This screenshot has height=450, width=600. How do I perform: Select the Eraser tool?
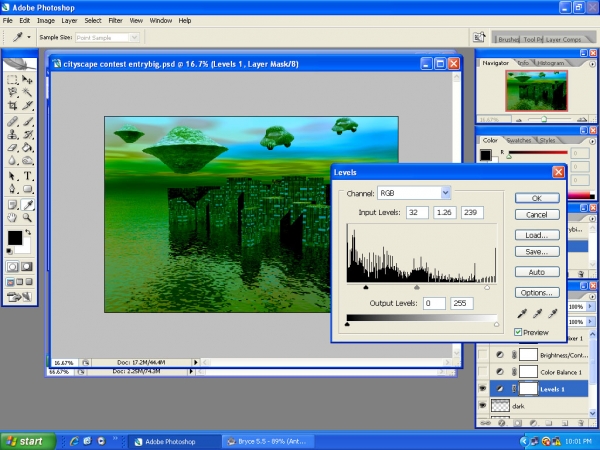pyautogui.click(x=12, y=147)
